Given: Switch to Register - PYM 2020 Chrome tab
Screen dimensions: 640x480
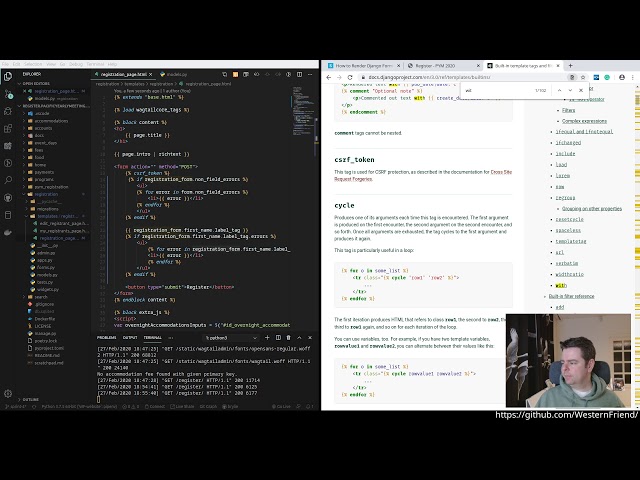Looking at the screenshot, I should click(x=443, y=65).
